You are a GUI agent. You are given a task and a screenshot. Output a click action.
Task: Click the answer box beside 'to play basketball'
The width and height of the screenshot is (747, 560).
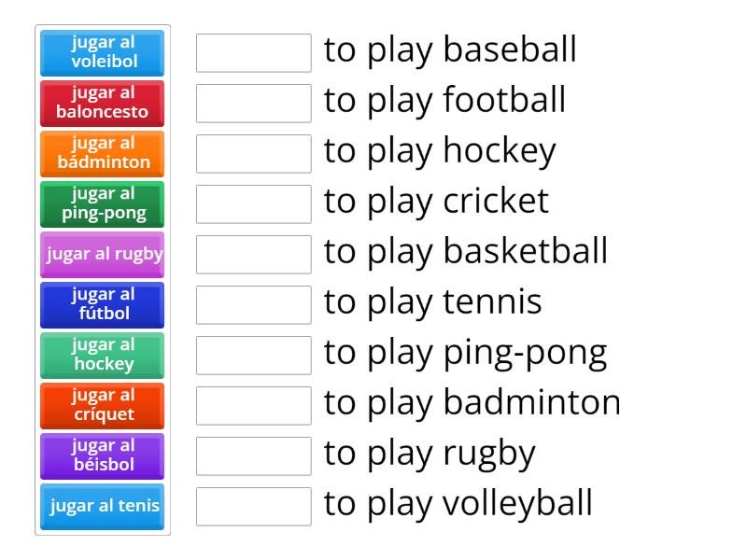253,254
